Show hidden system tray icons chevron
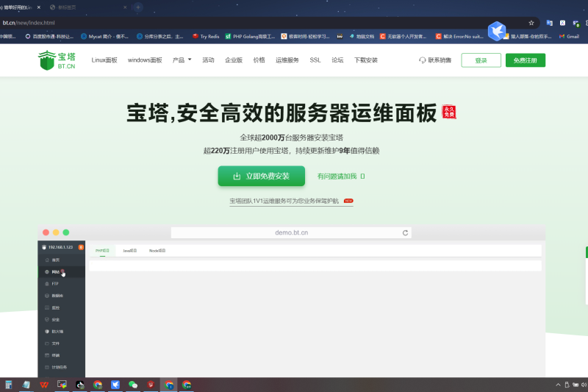Screen dimensions: 588x392 (x=558, y=385)
